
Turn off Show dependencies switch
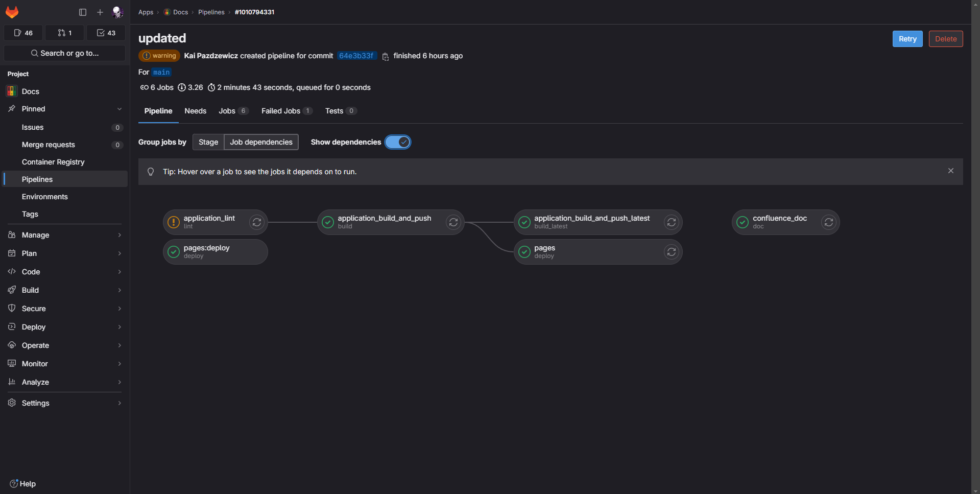pos(398,142)
